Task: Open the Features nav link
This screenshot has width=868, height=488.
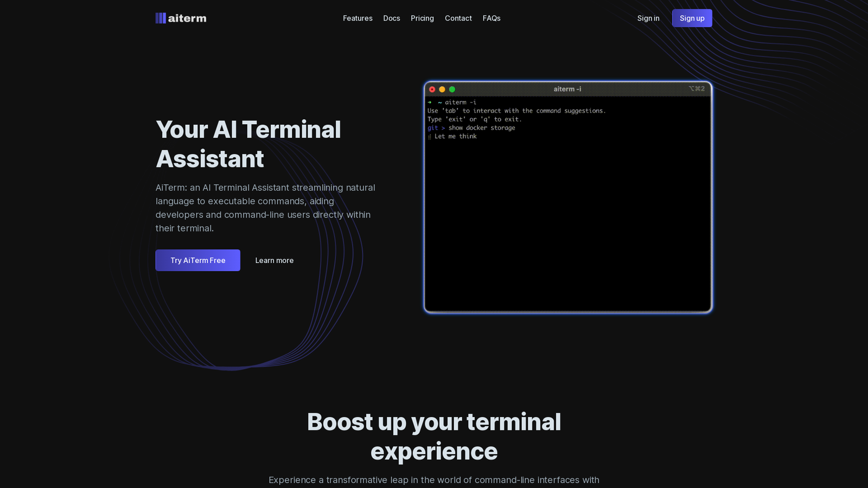Action: 358,18
